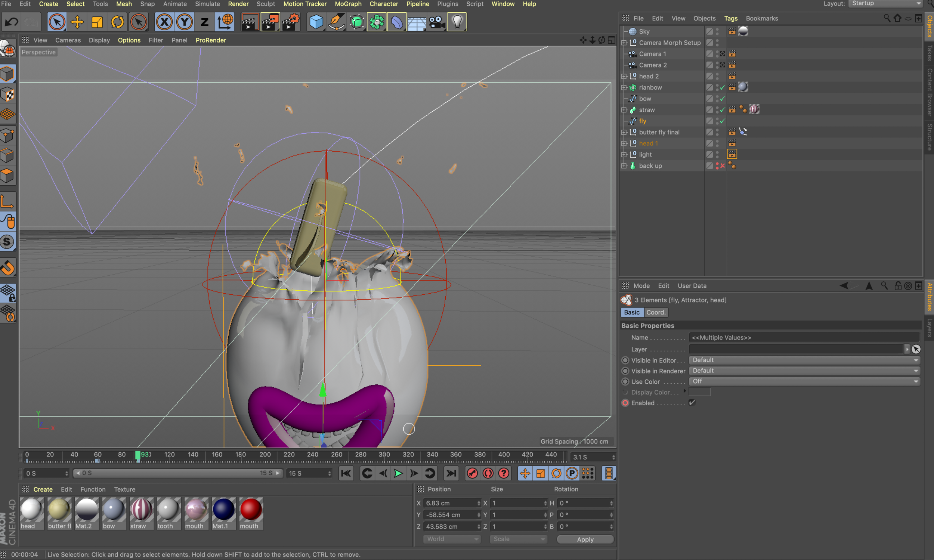This screenshot has width=934, height=560.
Task: Add a Light object
Action: click(x=457, y=22)
